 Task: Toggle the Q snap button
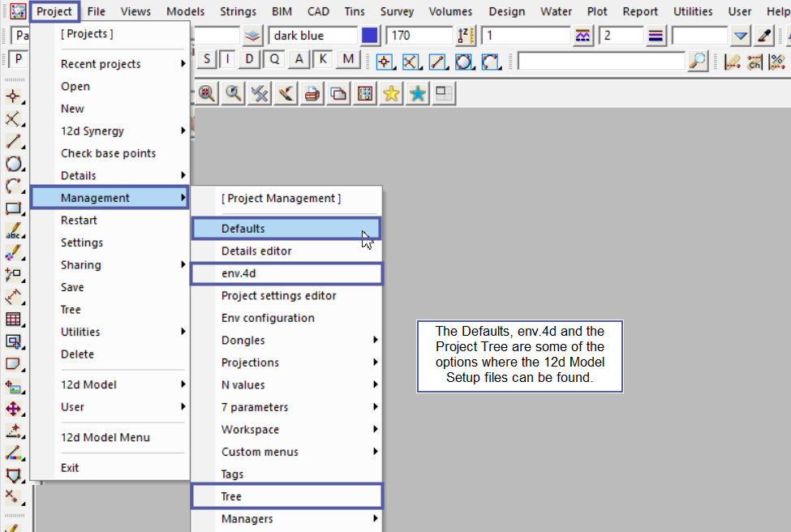275,59
